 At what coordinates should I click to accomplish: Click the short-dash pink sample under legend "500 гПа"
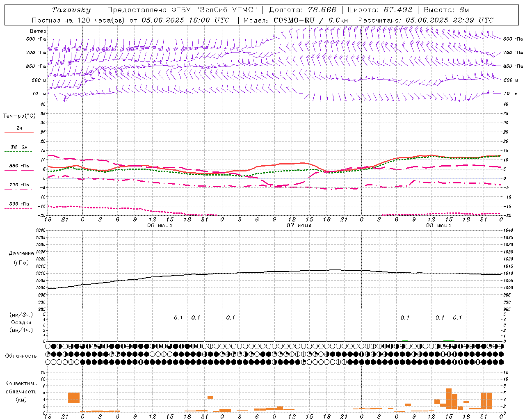point(19,208)
